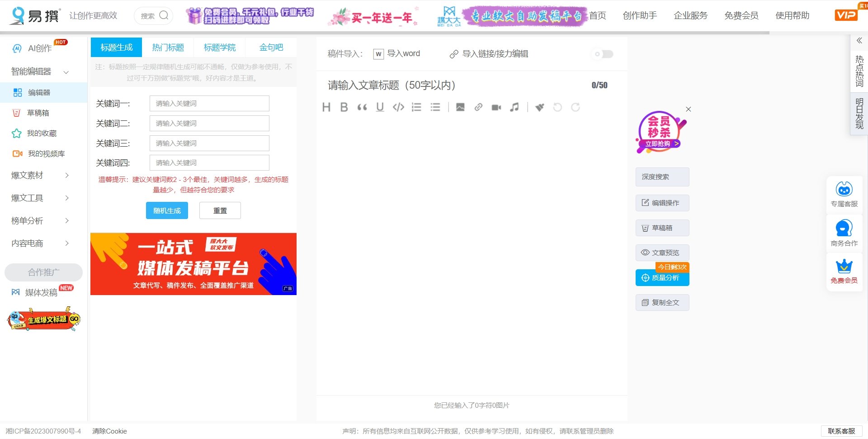Apply underline formatting

[x=380, y=107]
